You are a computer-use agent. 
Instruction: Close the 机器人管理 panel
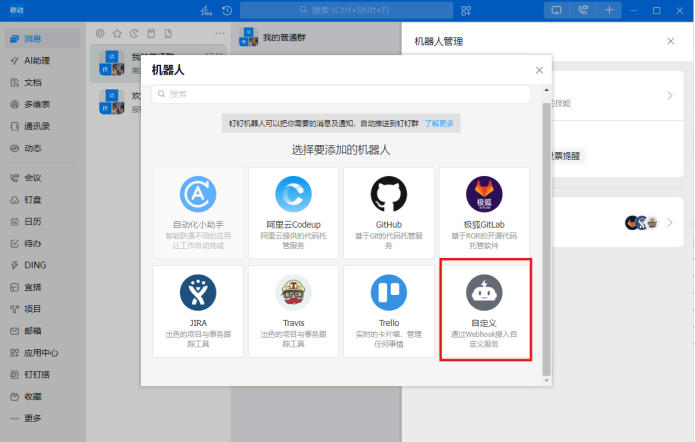tap(670, 41)
